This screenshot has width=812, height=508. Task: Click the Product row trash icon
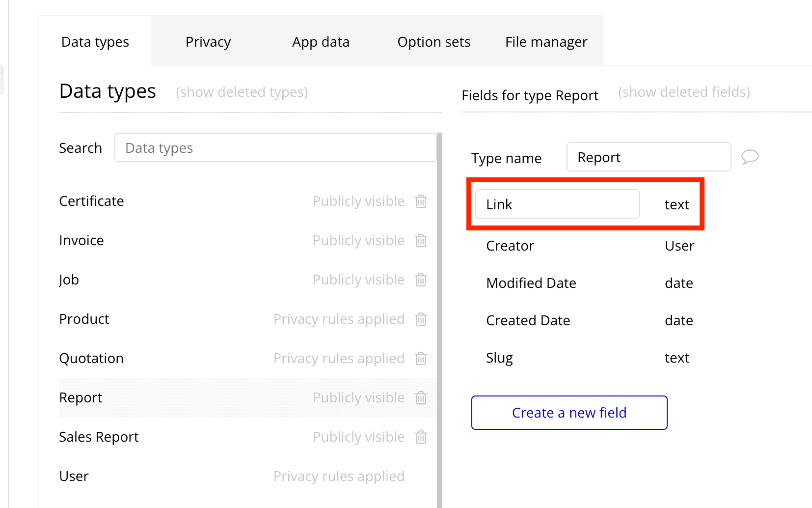tap(421, 319)
